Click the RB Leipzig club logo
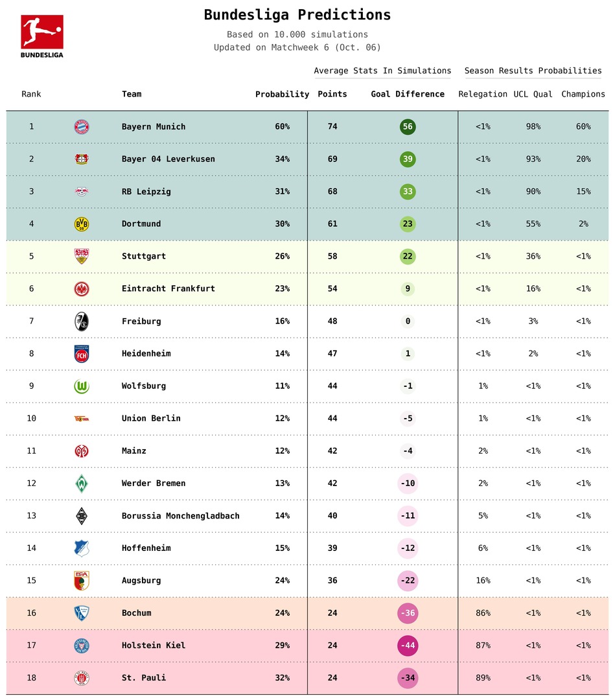Viewport: 615px width, 700px height. tap(82, 192)
